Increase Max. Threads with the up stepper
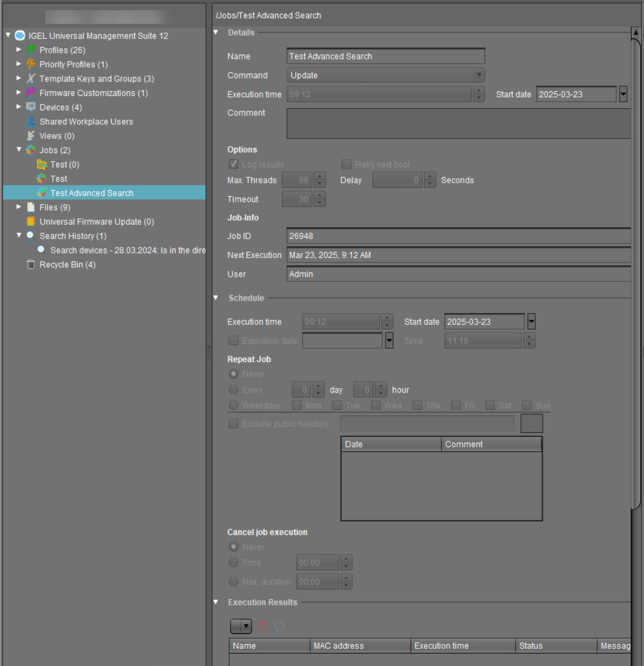Screen dimensions: 644x666 320,176
